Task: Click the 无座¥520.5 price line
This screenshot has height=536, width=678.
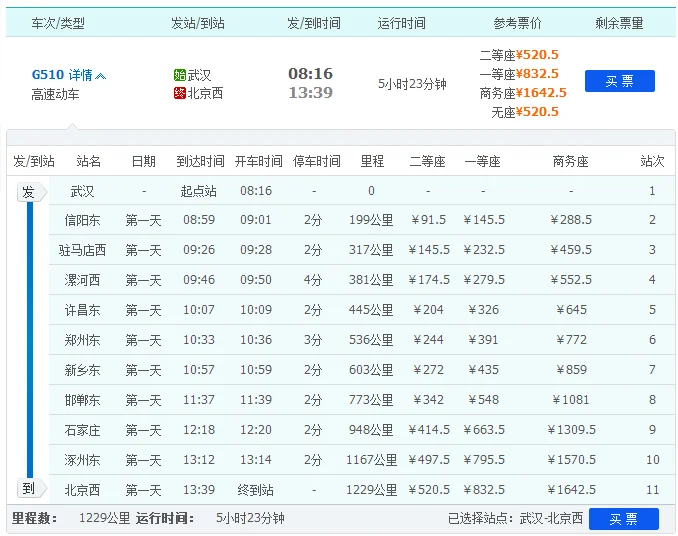Action: pyautogui.click(x=525, y=112)
